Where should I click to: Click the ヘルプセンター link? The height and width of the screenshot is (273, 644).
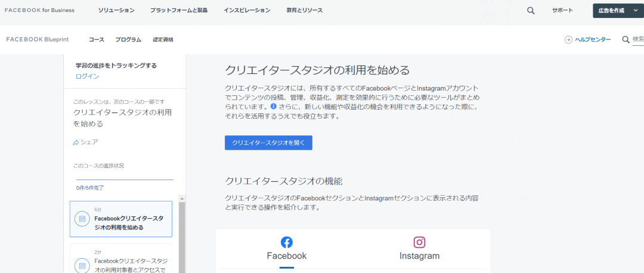coord(593,40)
